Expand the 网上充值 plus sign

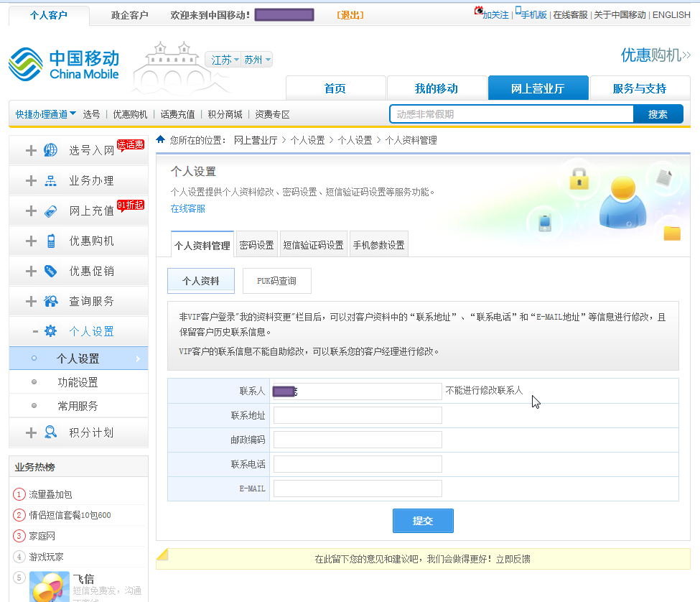coord(31,210)
